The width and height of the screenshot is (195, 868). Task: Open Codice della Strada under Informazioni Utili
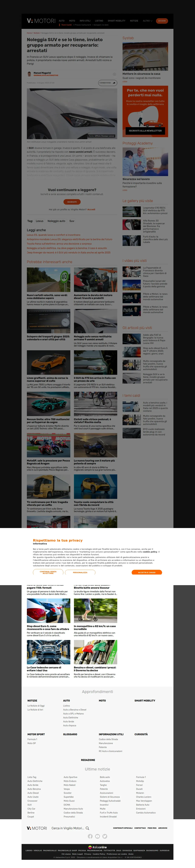(108, 739)
